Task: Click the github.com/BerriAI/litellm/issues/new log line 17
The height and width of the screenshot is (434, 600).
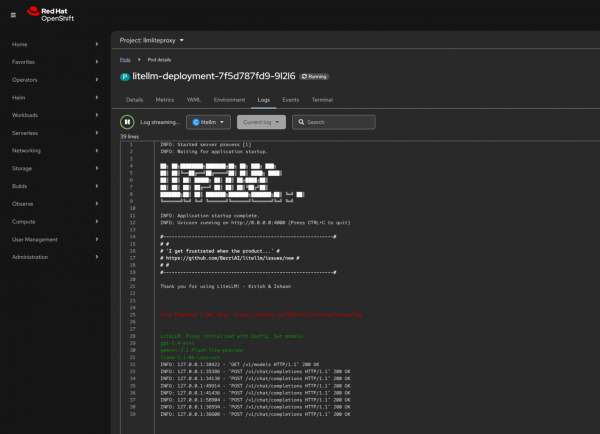Action: pos(230,258)
